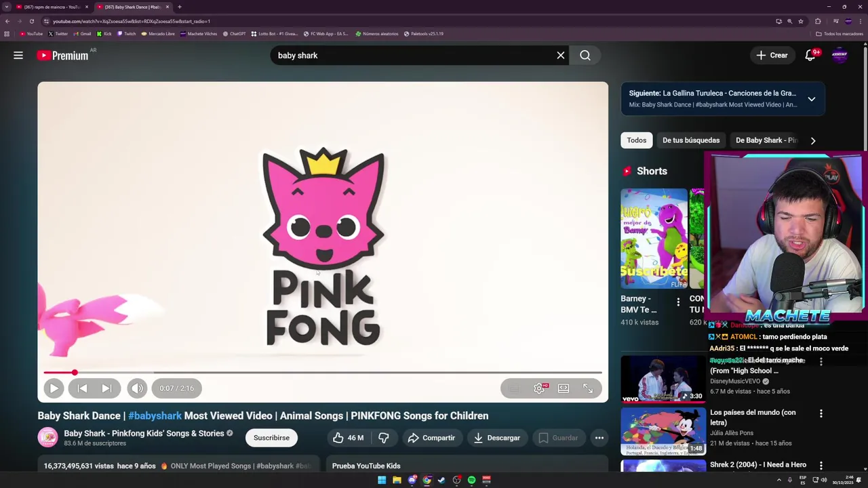Go back in browser history
The width and height of the screenshot is (868, 488).
(x=7, y=21)
